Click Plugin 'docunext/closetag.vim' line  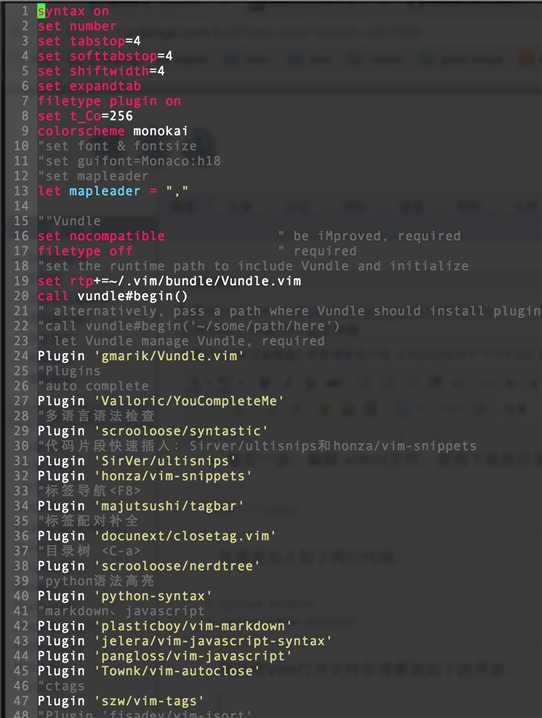pos(157,536)
